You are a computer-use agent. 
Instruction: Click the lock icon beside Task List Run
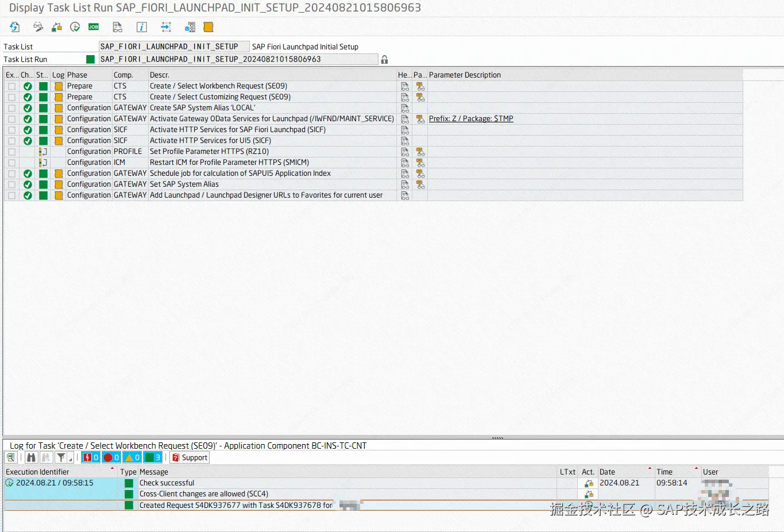click(x=384, y=59)
